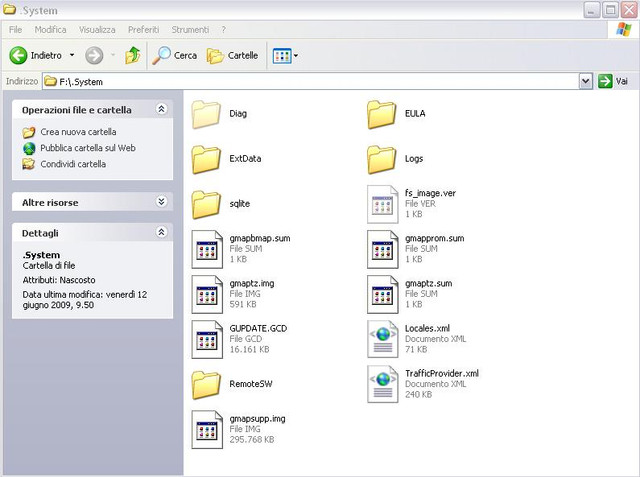Expand the Altre risorse panel
The image size is (640, 477).
pyautogui.click(x=161, y=202)
